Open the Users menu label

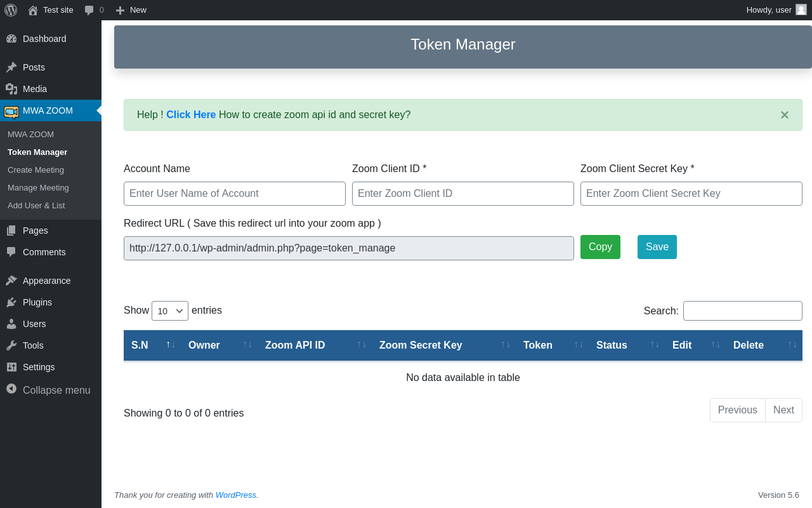click(34, 324)
